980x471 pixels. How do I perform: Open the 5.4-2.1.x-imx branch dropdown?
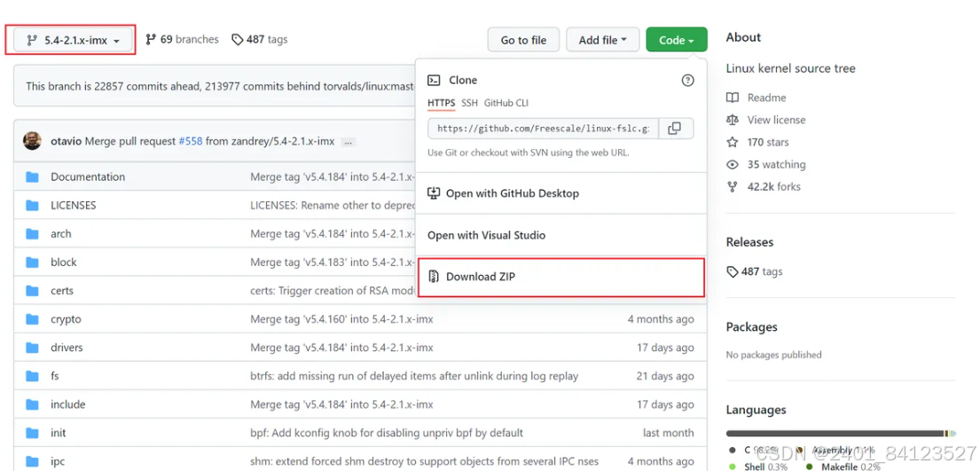coord(71,40)
